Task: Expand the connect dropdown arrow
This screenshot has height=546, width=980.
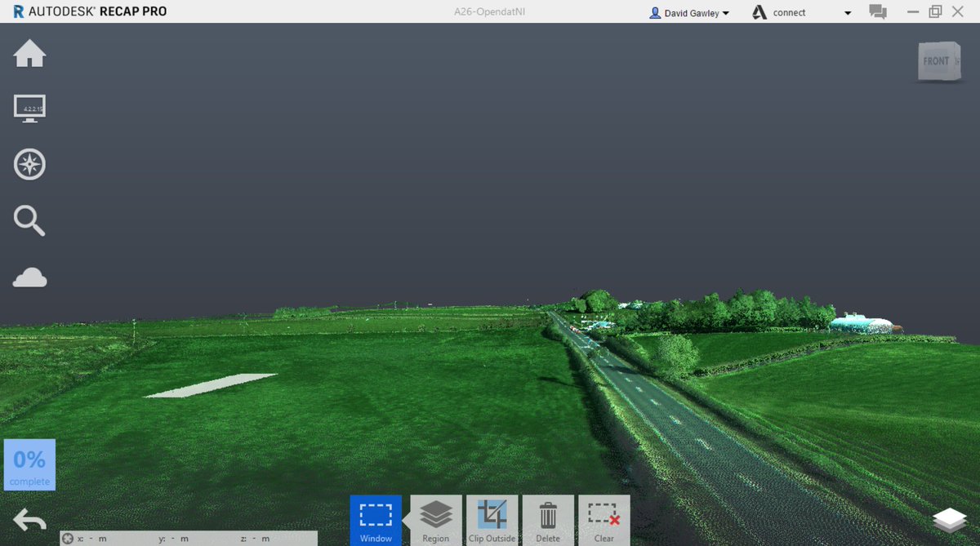Action: pyautogui.click(x=848, y=13)
